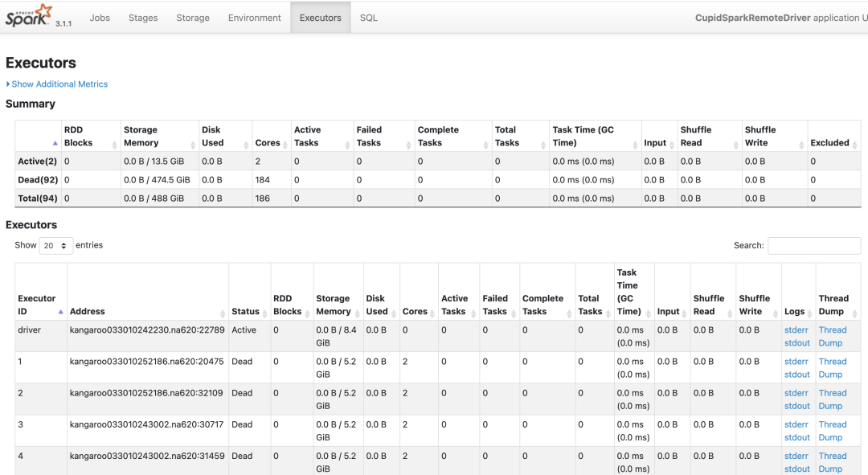The image size is (868, 475).
Task: Open the Jobs tab
Action: [100, 18]
